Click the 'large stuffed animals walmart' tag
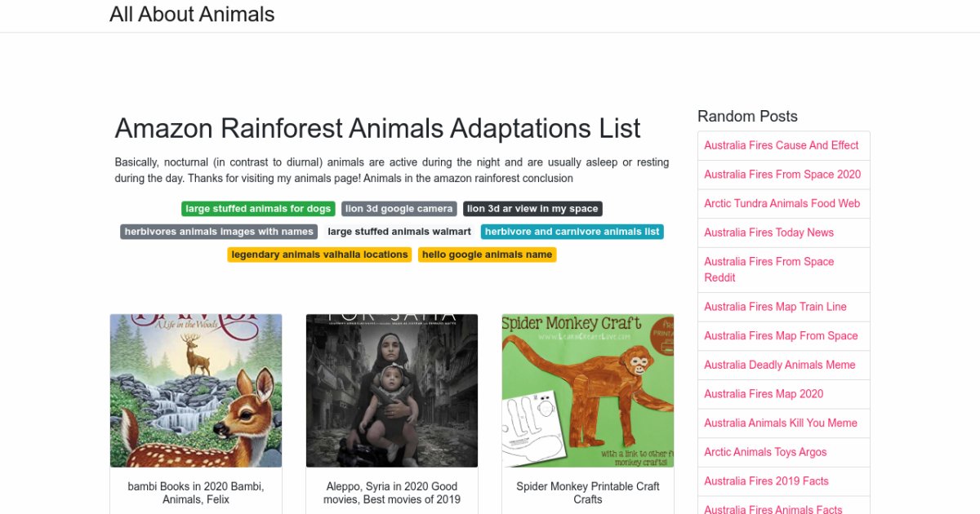The height and width of the screenshot is (514, 980). [399, 232]
